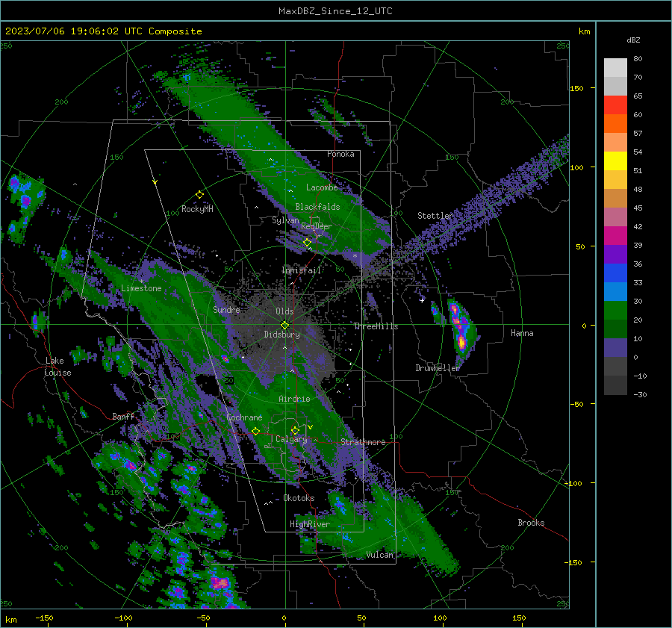
Task: Click the yellow arrow marker northwest of RockyMH
Action: pyautogui.click(x=155, y=182)
